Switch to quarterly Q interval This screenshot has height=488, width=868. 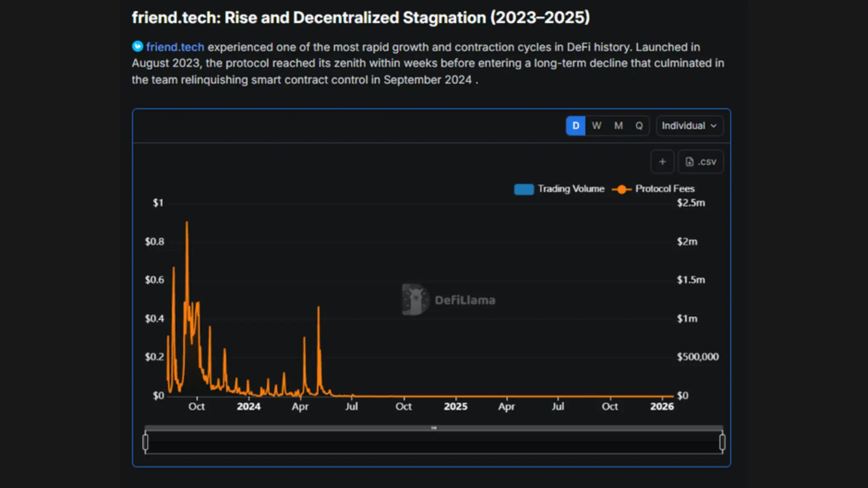tap(639, 126)
